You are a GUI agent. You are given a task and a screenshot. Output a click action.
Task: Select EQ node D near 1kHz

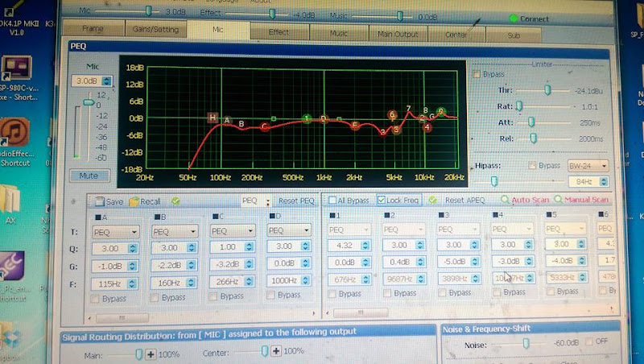pos(324,118)
